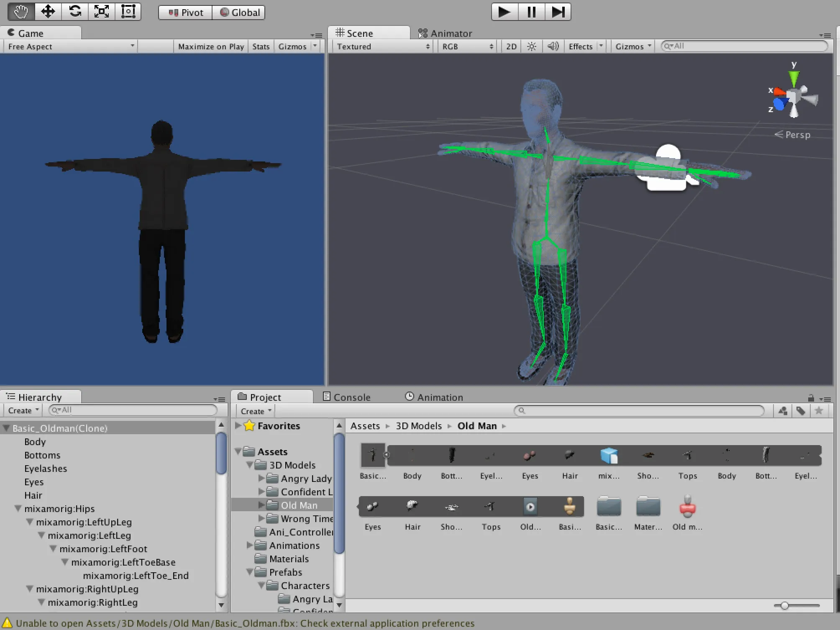Viewport: 840px width, 630px height.
Task: Click Save search star icon
Action: 819,411
